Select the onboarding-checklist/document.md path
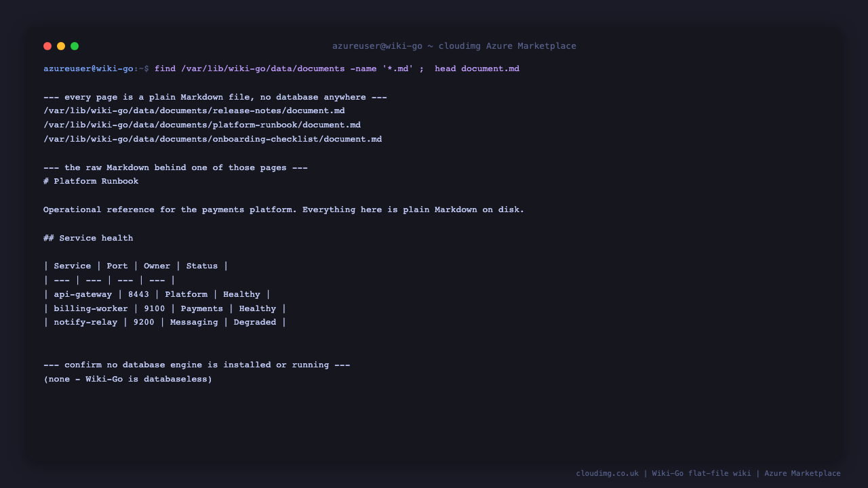Screen dimensions: 868x488 click(212, 140)
